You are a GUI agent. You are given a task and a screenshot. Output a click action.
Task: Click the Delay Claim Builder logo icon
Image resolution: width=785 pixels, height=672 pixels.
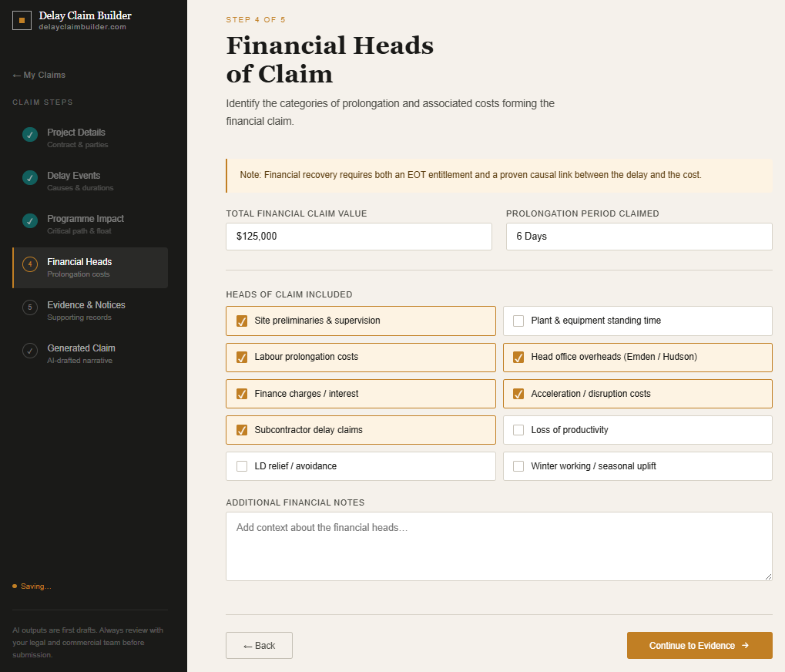point(22,20)
